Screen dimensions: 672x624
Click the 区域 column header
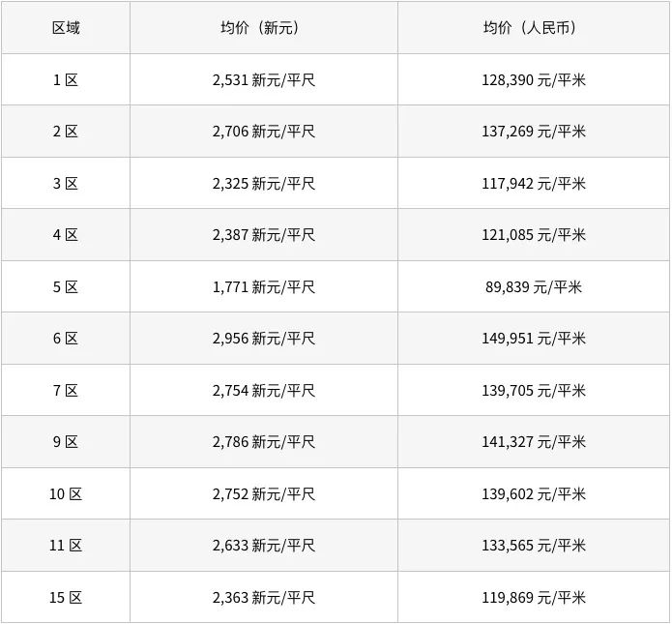(x=66, y=28)
